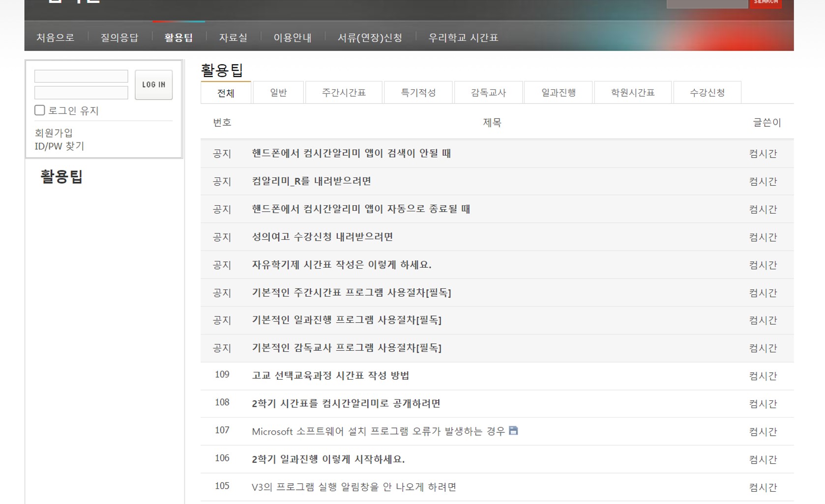
Task: Go to 서류(연장)신청 menu
Action: click(x=370, y=38)
